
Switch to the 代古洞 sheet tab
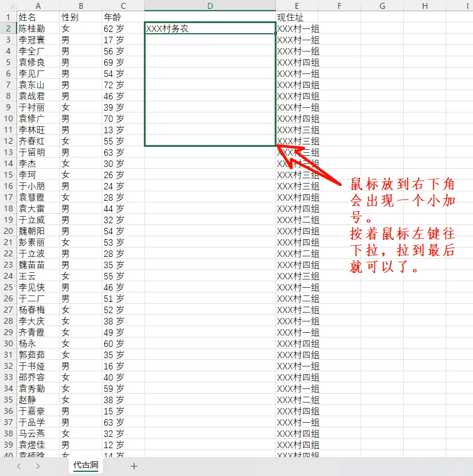[85, 465]
